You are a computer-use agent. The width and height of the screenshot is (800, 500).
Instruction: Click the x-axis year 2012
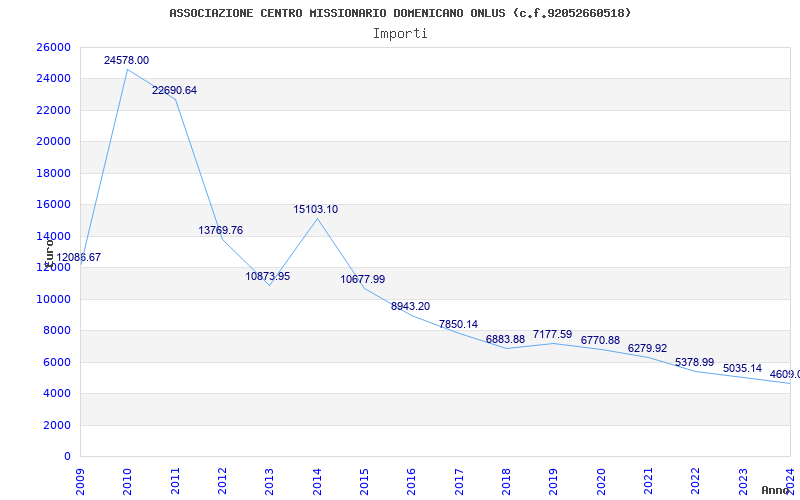pos(222,482)
